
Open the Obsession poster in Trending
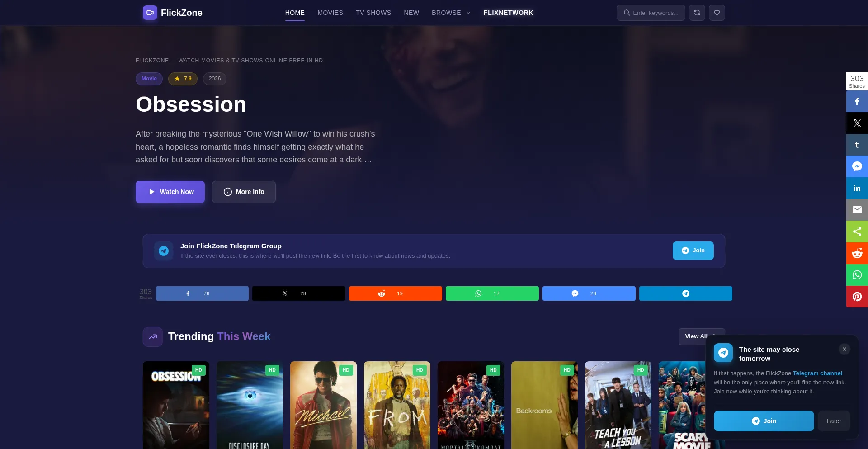pos(176,405)
